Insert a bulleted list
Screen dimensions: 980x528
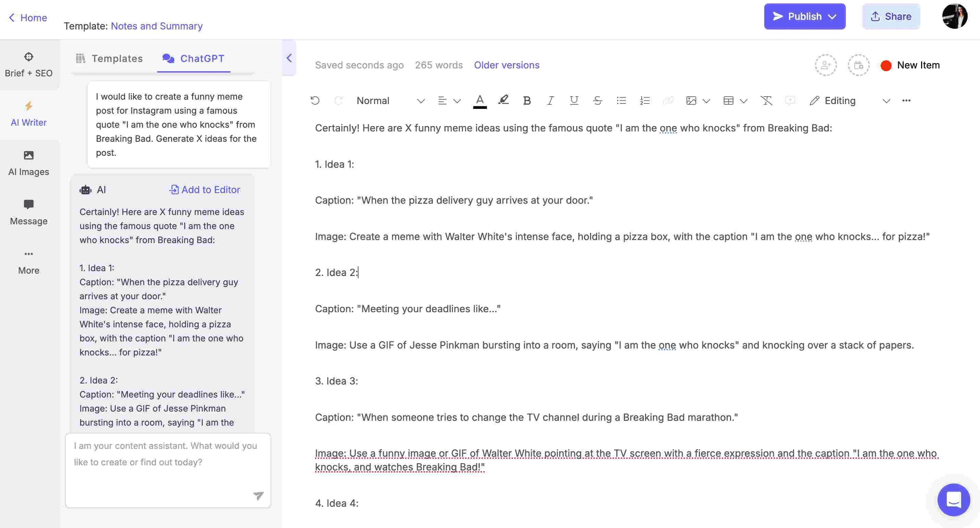click(x=621, y=100)
